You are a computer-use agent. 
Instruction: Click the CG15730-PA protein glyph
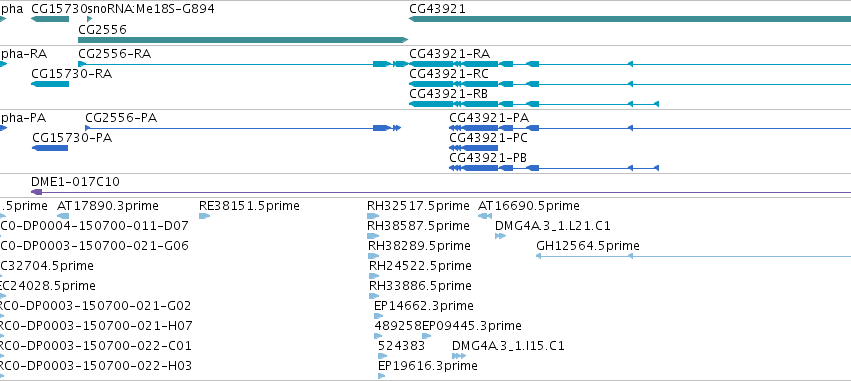pyautogui.click(x=50, y=148)
